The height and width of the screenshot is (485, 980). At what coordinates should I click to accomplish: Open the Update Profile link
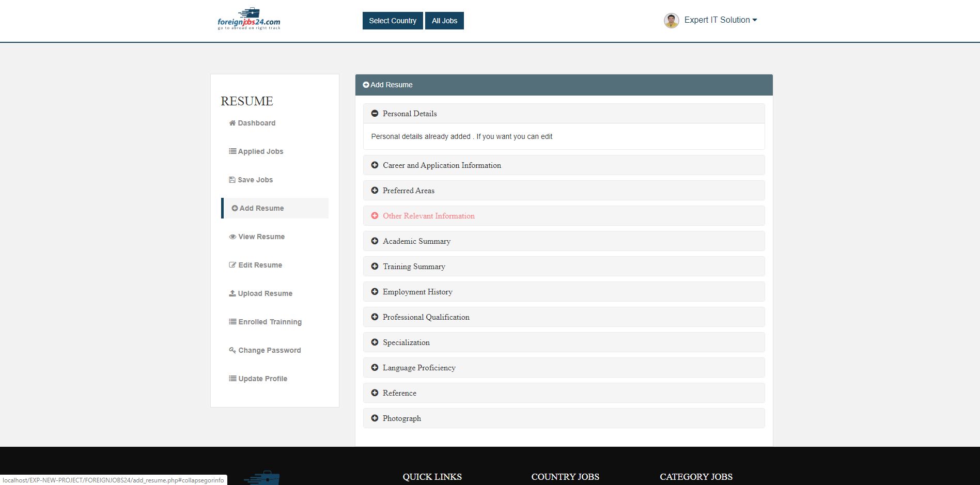(x=258, y=379)
